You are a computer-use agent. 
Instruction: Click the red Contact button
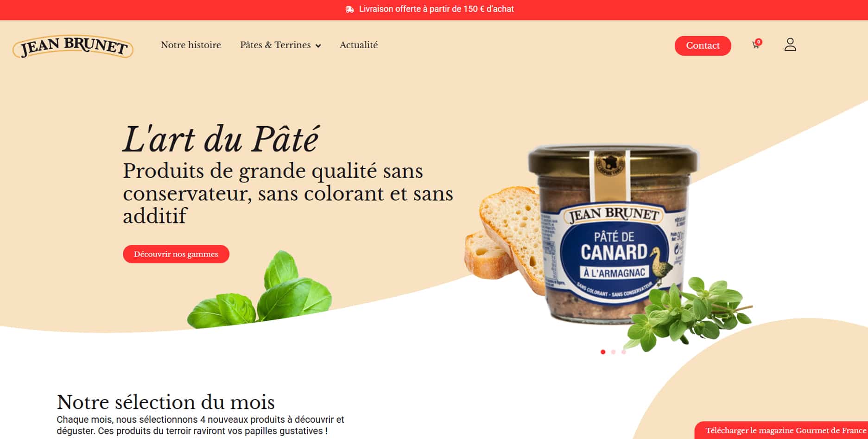[x=703, y=45]
